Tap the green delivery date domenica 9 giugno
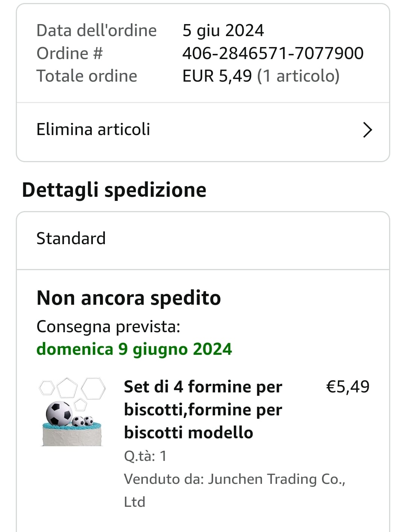Screen dimensions: 406x532 click(x=134, y=349)
